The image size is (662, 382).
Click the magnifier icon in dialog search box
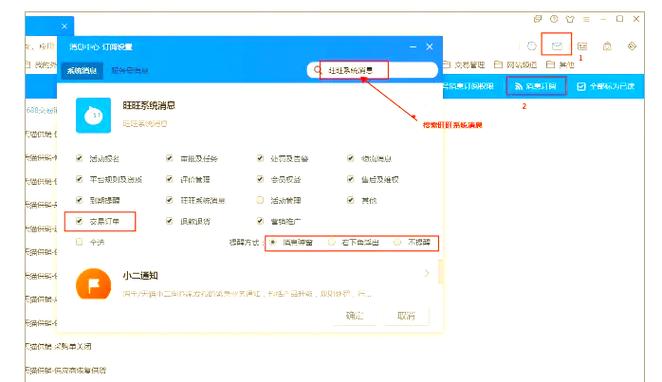(x=317, y=70)
